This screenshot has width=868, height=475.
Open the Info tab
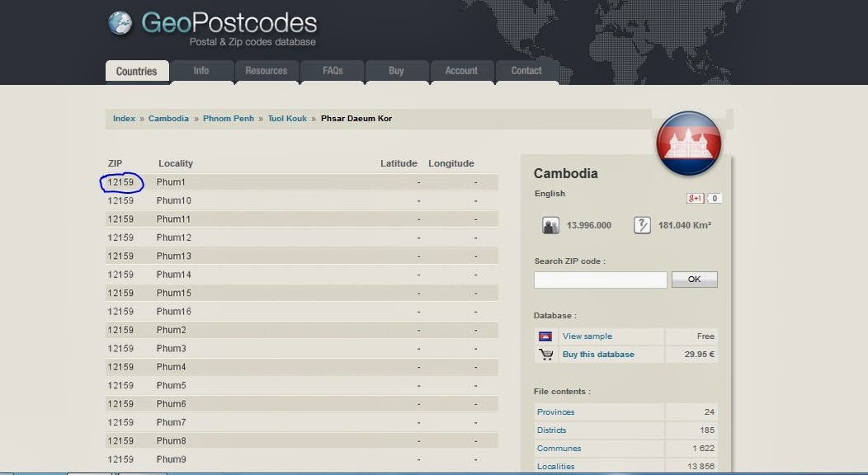click(201, 71)
